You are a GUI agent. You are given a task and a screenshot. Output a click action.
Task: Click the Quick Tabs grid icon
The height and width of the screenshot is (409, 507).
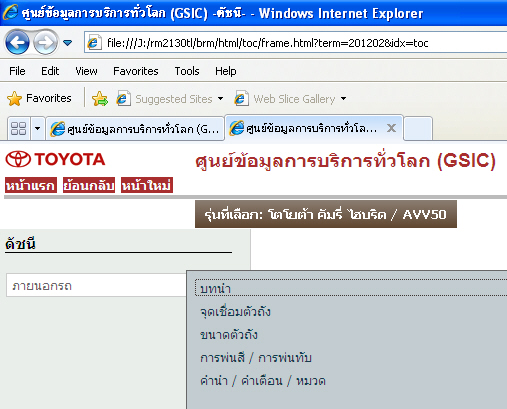[x=19, y=128]
